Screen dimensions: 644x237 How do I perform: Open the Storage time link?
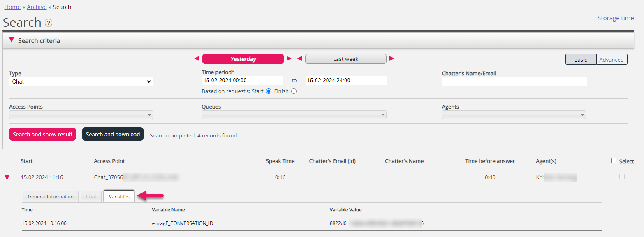(x=615, y=18)
